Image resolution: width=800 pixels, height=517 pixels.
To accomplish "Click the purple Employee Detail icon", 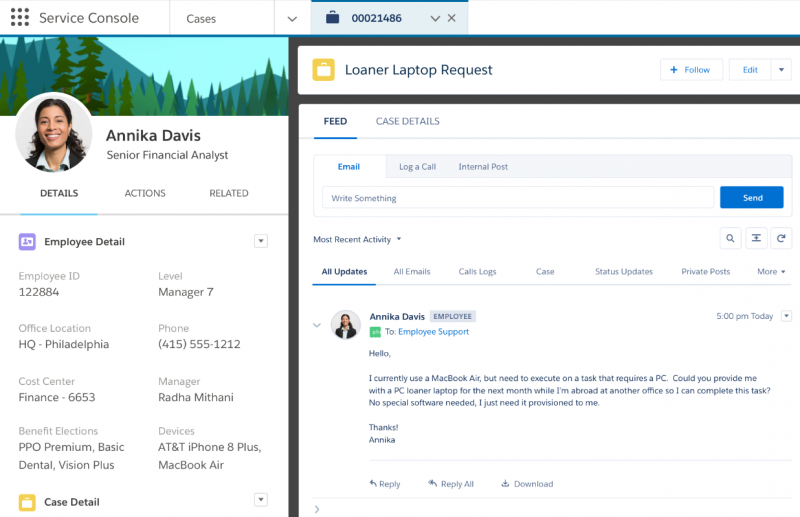I will tap(28, 242).
